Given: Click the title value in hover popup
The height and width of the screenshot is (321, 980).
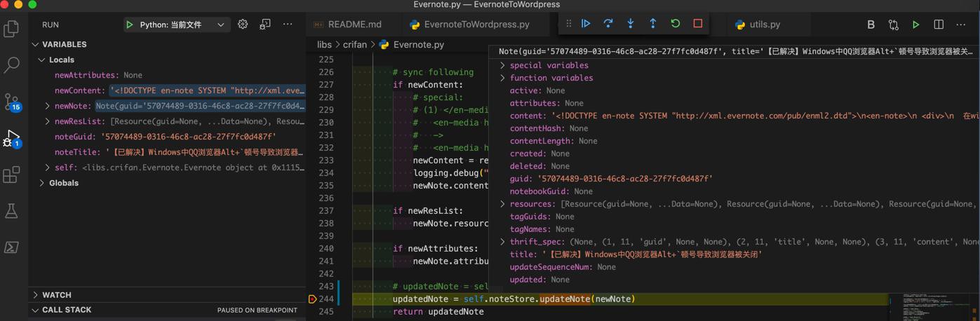Looking at the screenshot, I should pyautogui.click(x=652, y=254).
